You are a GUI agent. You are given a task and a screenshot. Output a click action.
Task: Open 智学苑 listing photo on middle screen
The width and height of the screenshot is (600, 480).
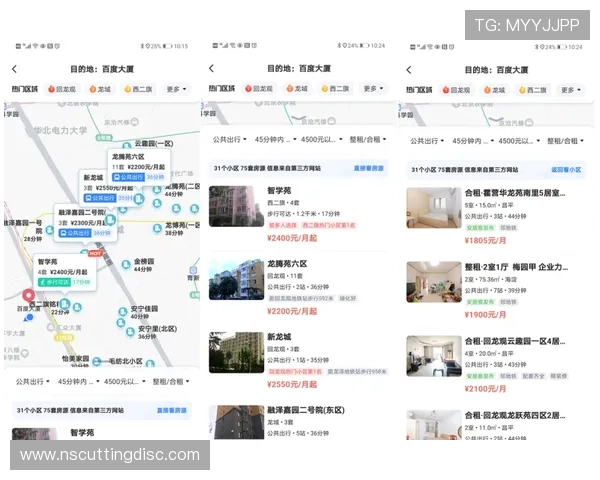point(236,206)
